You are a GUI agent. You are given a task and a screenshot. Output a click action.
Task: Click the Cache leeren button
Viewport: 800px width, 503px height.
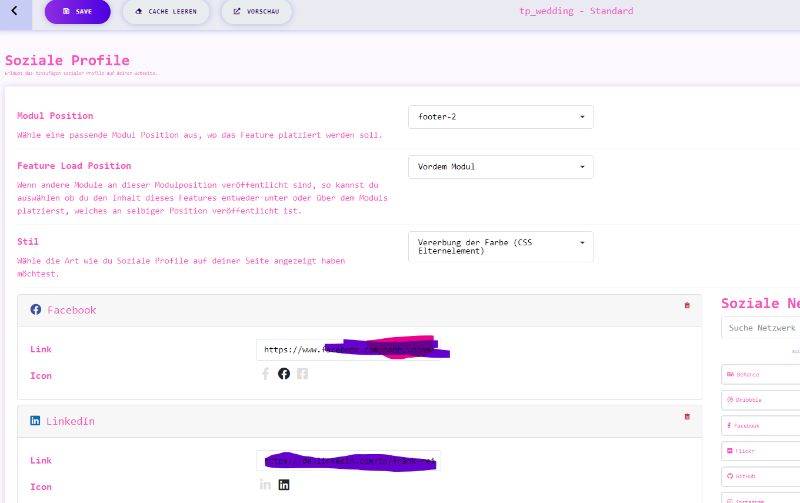point(166,11)
